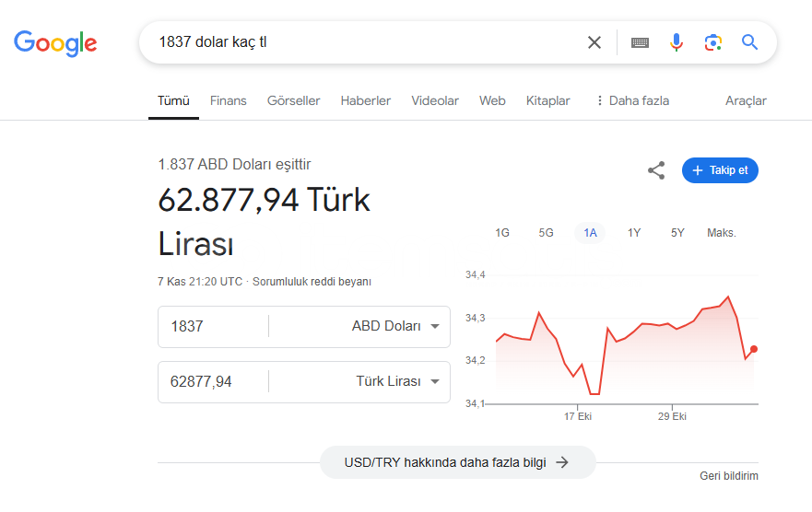Click the 62877,94 converted amount field
812x512 pixels.
(213, 381)
